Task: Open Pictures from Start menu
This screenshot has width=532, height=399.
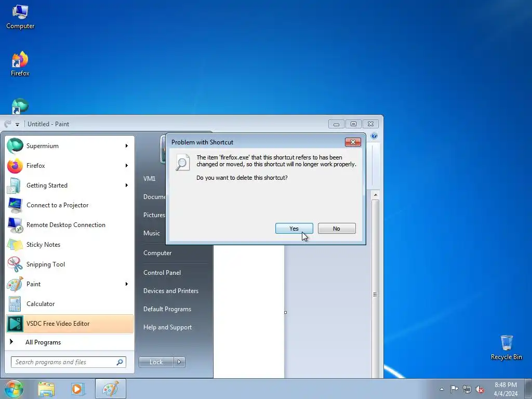Action: pos(154,215)
